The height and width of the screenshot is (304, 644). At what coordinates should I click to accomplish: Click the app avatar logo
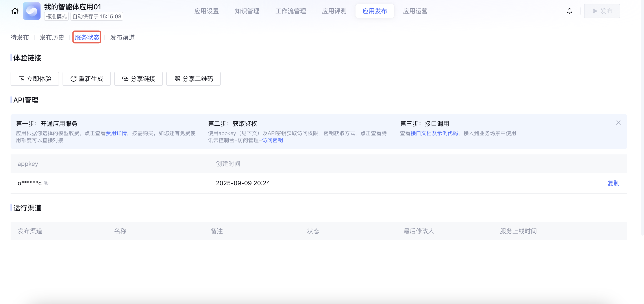[32, 11]
